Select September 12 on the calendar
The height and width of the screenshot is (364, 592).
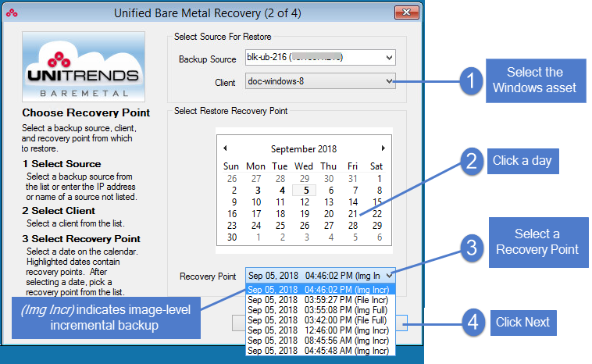click(x=305, y=202)
